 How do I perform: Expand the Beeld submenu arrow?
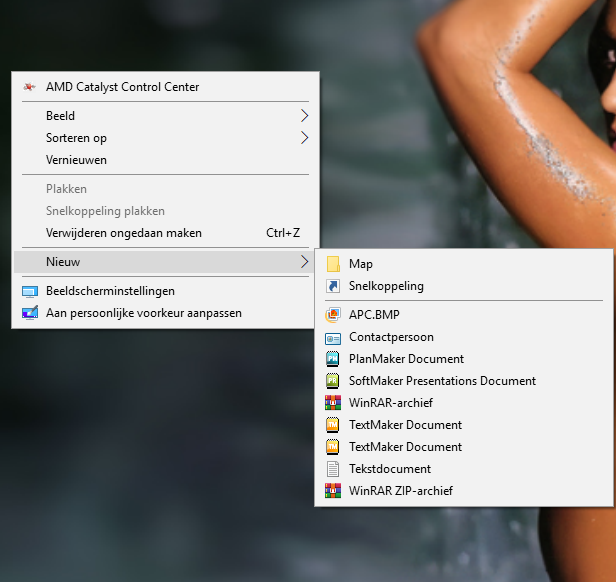click(x=304, y=116)
